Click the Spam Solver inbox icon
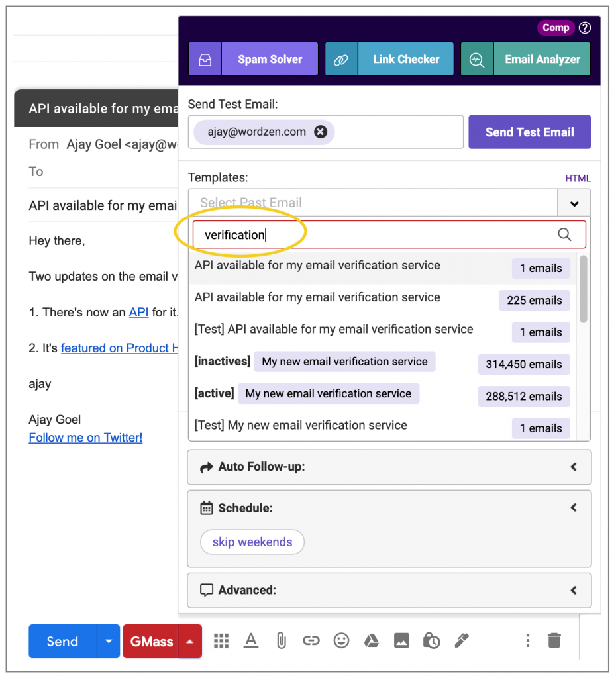 [x=205, y=59]
